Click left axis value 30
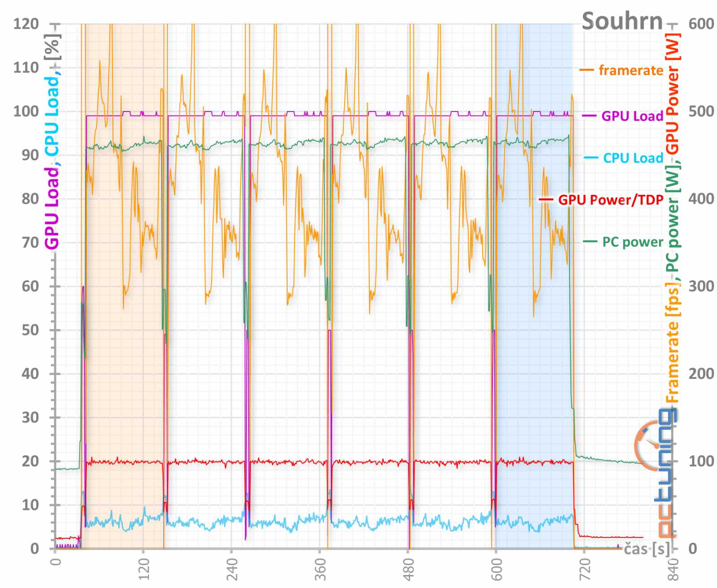This screenshot has width=717, height=588. [30, 417]
